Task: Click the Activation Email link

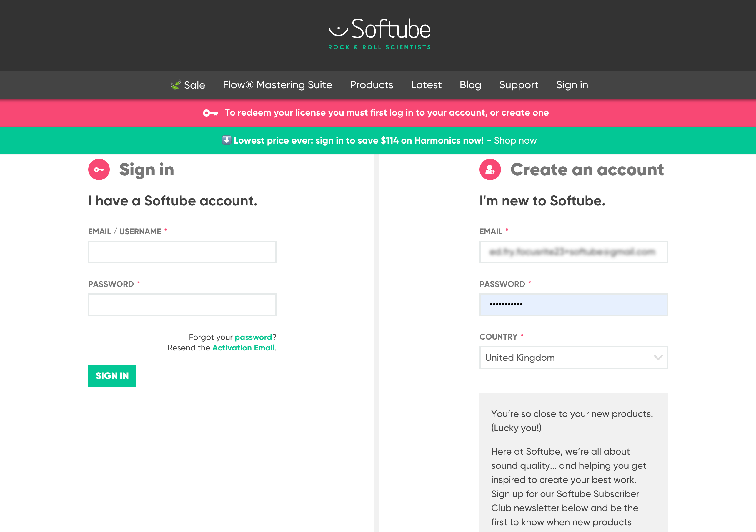Action: pyautogui.click(x=243, y=348)
